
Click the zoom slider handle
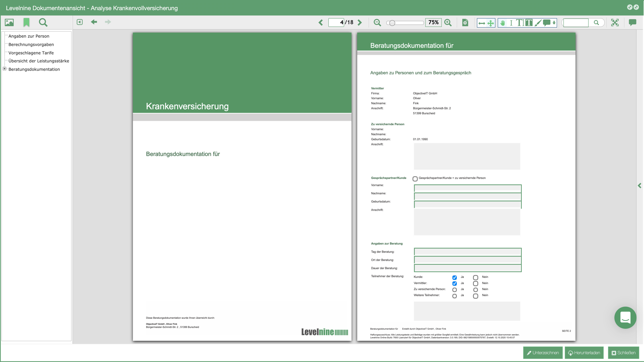pos(392,23)
